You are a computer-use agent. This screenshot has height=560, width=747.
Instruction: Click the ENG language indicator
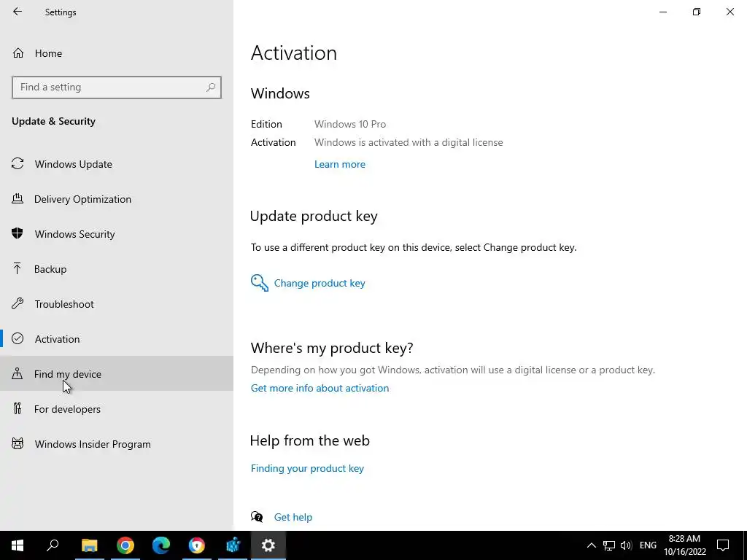(x=648, y=545)
